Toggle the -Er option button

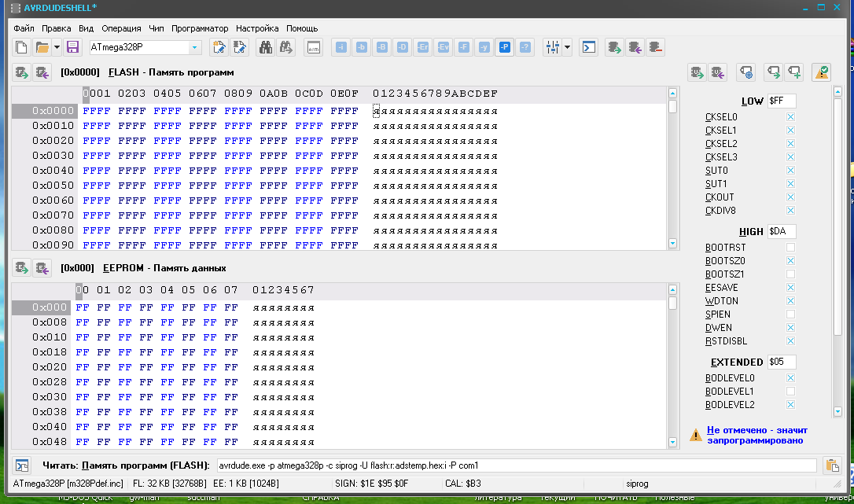point(423,47)
